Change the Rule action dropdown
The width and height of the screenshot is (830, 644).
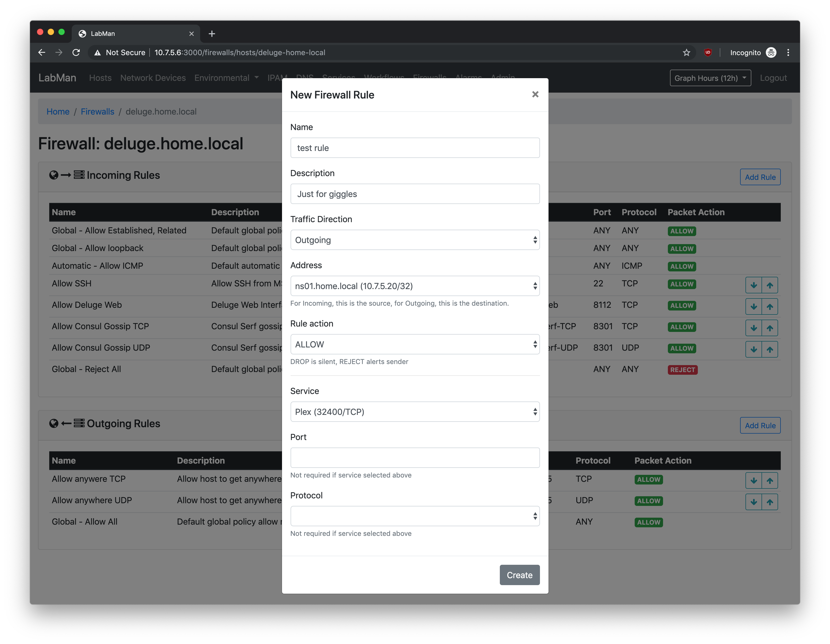point(415,344)
